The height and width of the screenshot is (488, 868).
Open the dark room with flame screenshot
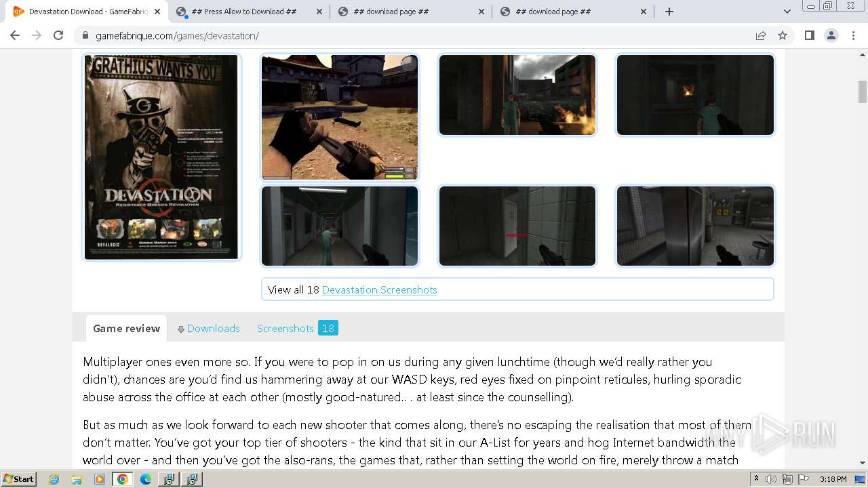[695, 95]
